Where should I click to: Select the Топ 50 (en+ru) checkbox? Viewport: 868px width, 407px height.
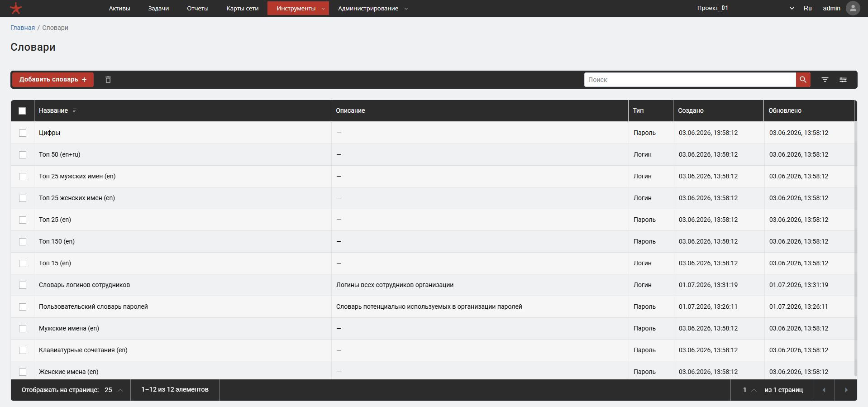tap(23, 155)
